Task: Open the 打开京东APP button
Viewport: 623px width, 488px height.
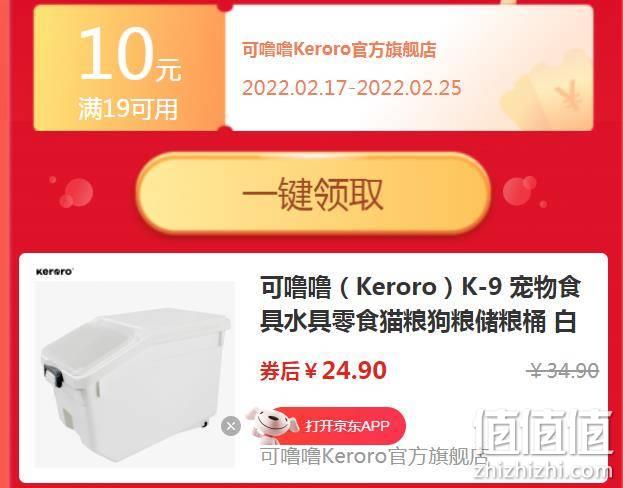Action: tap(338, 426)
